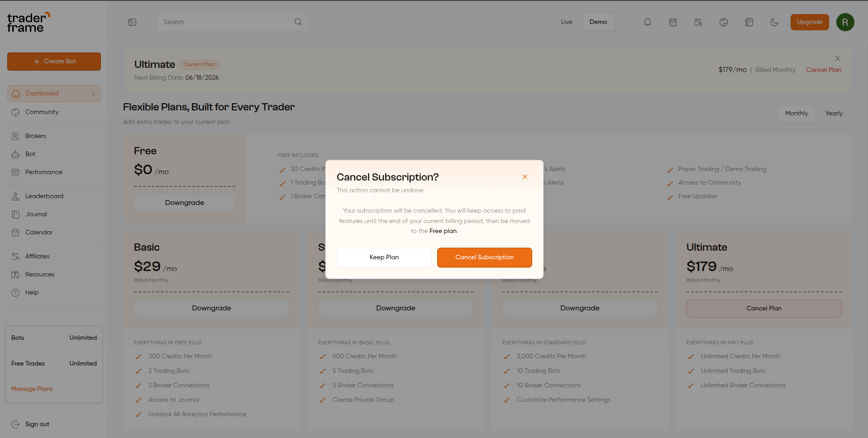This screenshot has width=868, height=438.
Task: Click Downgrade below the 900 Credits plan
Action: (396, 309)
